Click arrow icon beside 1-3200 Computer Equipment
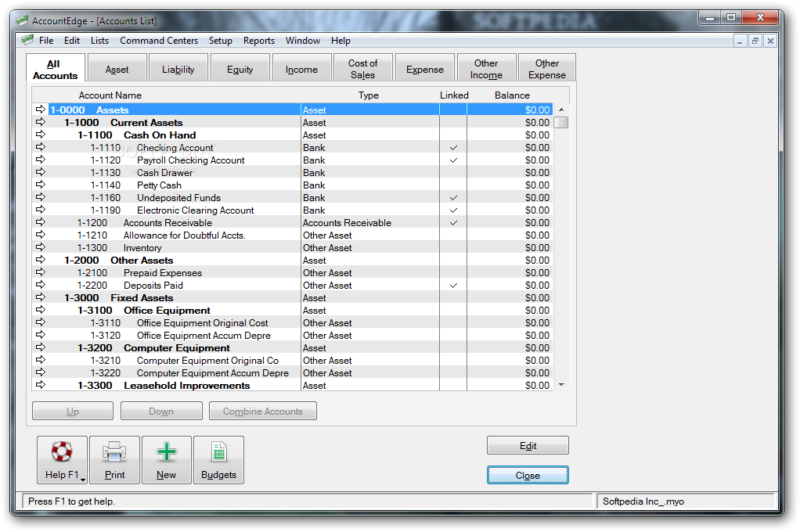800x532 pixels. 41,347
